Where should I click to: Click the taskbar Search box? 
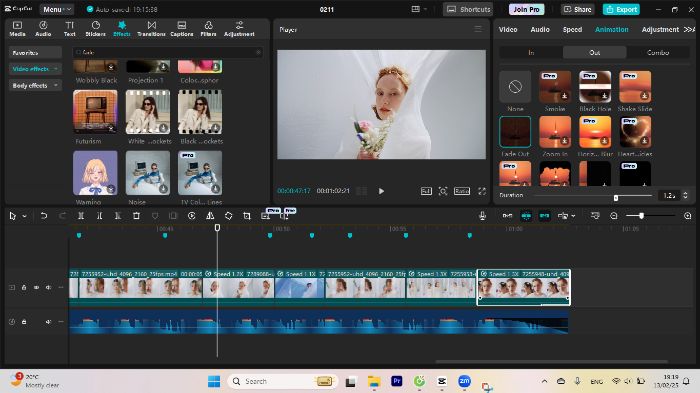[x=283, y=381]
